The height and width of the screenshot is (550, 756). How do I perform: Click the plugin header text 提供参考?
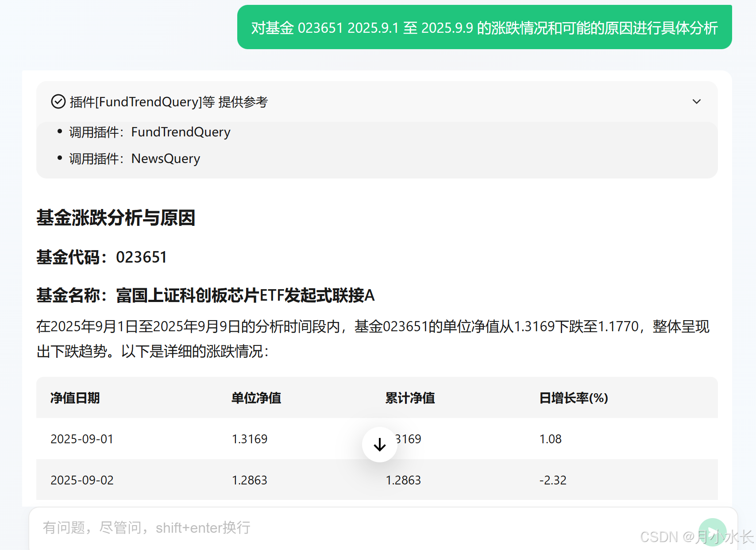tap(243, 102)
